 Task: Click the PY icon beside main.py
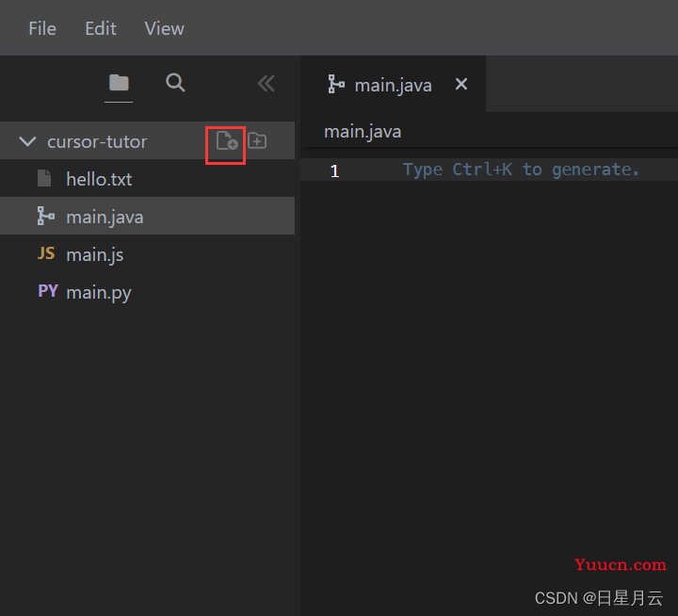click(x=48, y=291)
